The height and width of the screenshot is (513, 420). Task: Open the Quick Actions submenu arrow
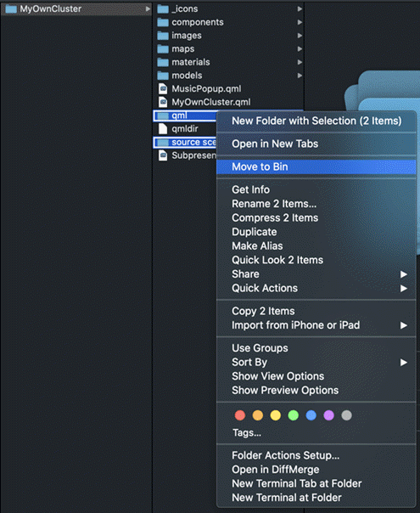pyautogui.click(x=404, y=288)
